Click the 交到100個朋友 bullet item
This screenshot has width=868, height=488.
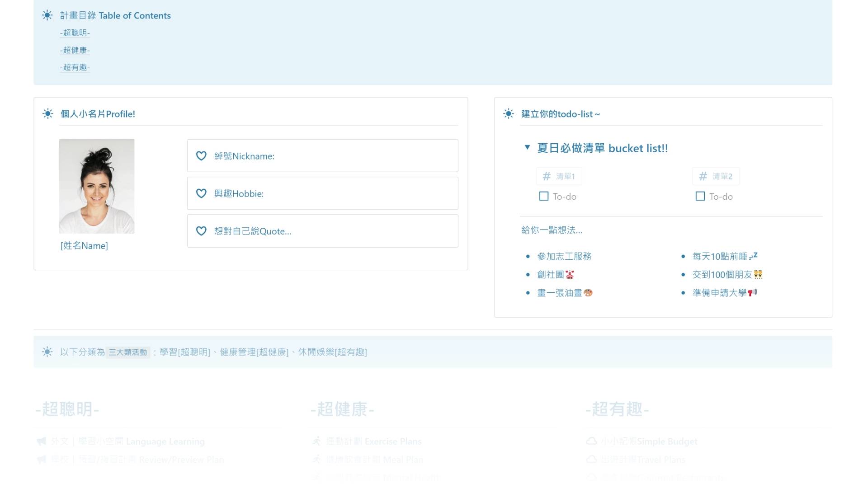click(x=727, y=275)
